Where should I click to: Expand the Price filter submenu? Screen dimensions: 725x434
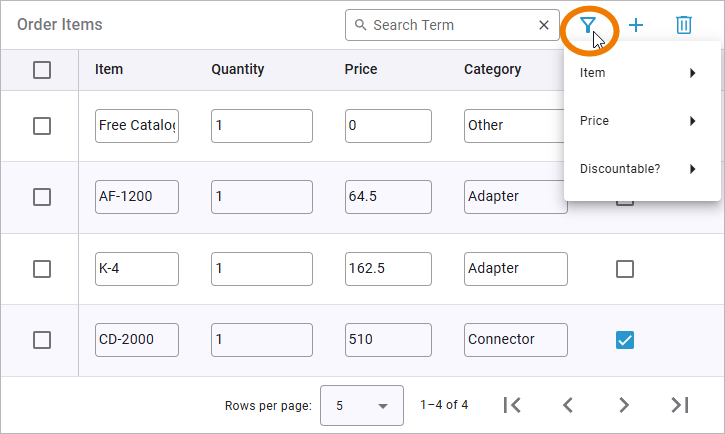tap(641, 121)
